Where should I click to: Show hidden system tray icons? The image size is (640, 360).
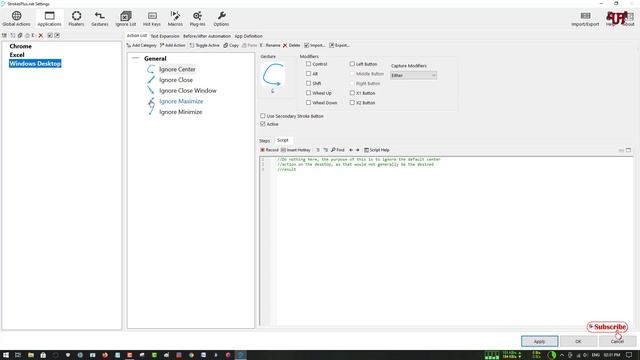tap(562, 355)
